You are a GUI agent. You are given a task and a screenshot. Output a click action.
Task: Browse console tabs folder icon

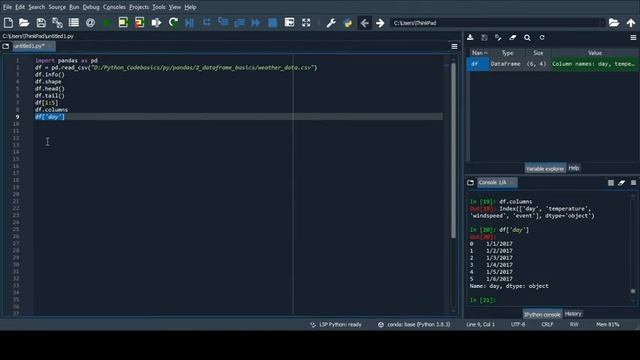pos(470,182)
